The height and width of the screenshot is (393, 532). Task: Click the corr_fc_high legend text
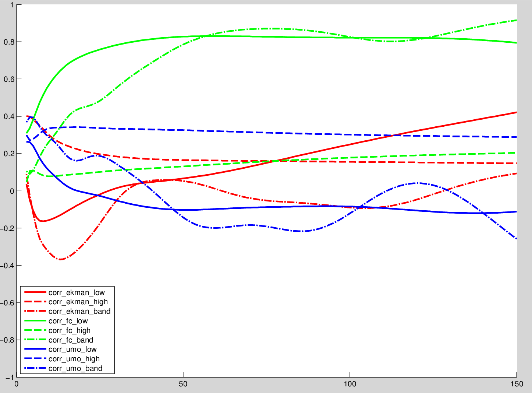[70, 331]
